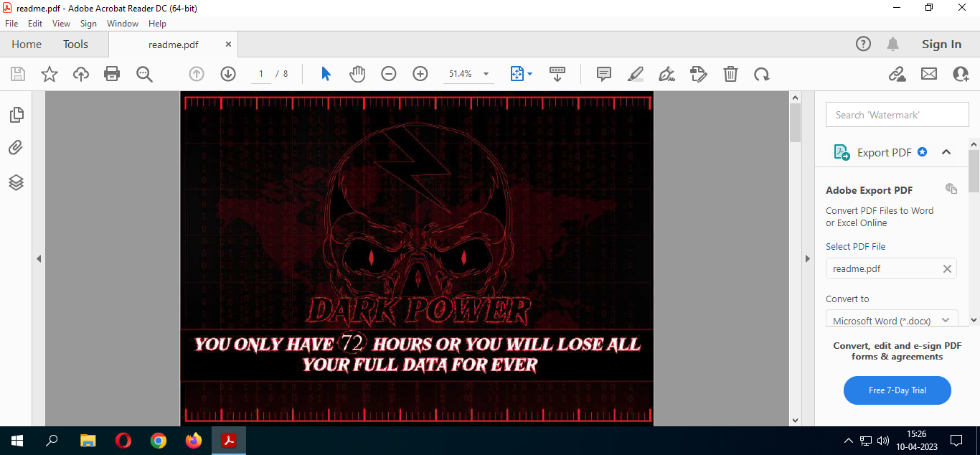Switch to the Tools tab
Screen dimensions: 980x455
coord(75,44)
